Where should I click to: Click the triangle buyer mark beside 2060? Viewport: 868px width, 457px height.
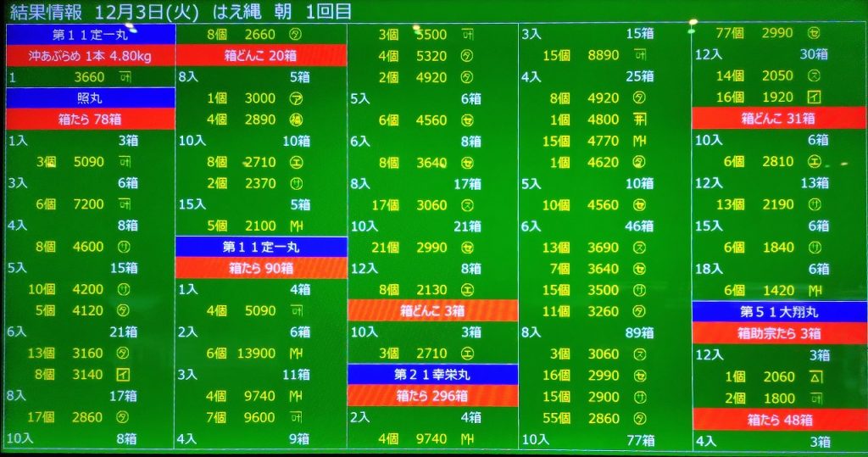(x=815, y=376)
